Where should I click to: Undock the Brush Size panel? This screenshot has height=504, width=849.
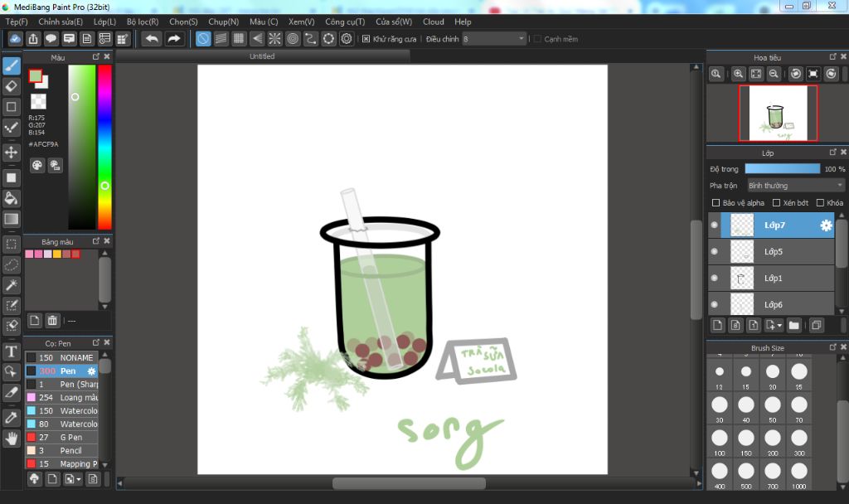tap(832, 347)
